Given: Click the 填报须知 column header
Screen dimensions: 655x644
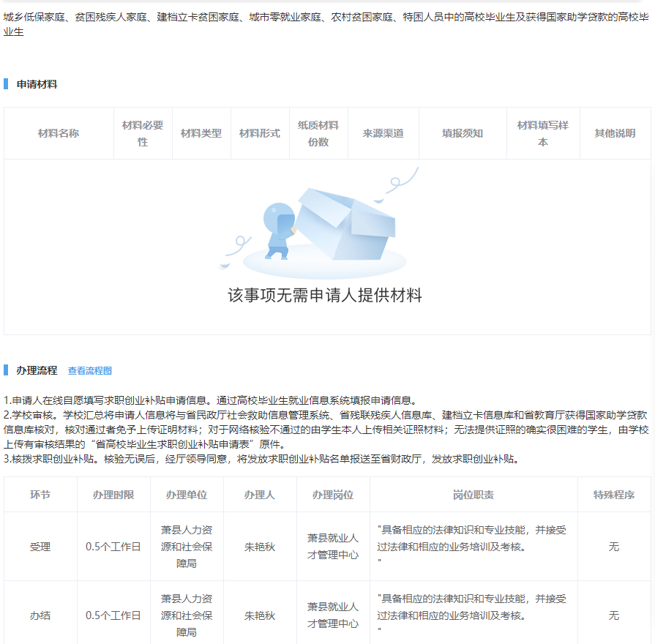Looking at the screenshot, I should (463, 133).
